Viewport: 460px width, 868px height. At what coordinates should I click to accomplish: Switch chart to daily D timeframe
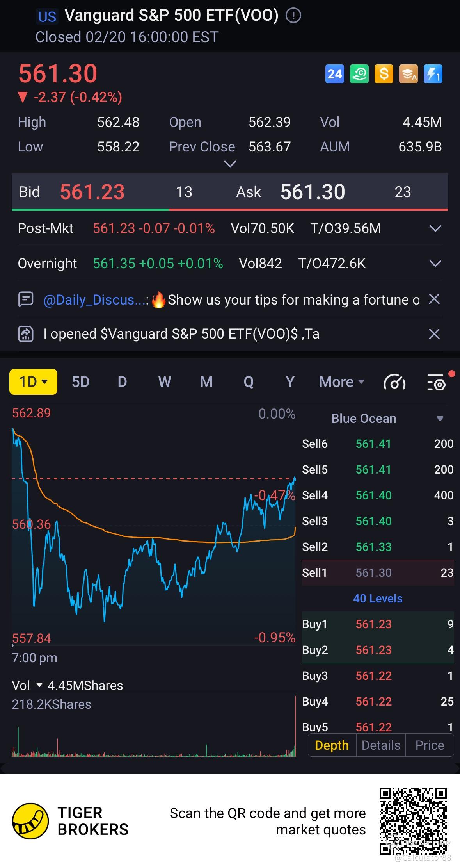[x=122, y=382]
